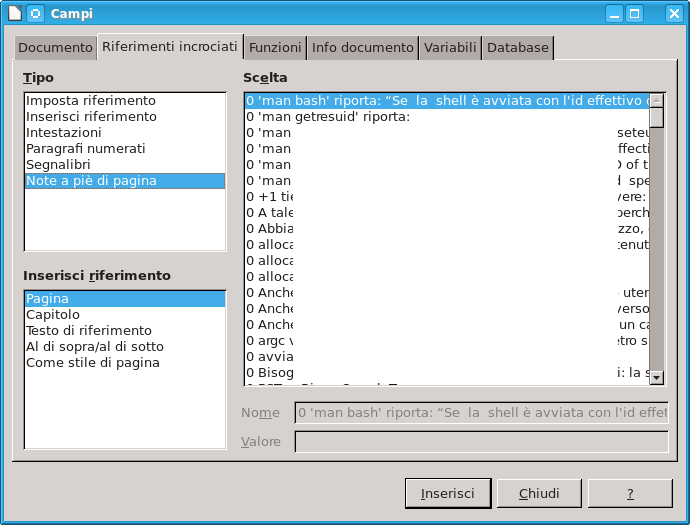
Task: Open help with the ? button
Action: click(x=629, y=493)
